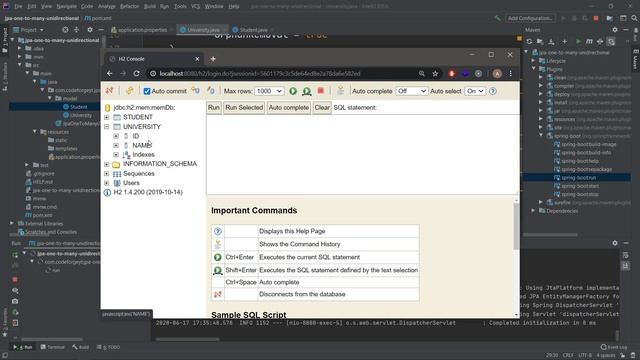
Task: Open the Max rows dropdown
Action: [x=269, y=91]
